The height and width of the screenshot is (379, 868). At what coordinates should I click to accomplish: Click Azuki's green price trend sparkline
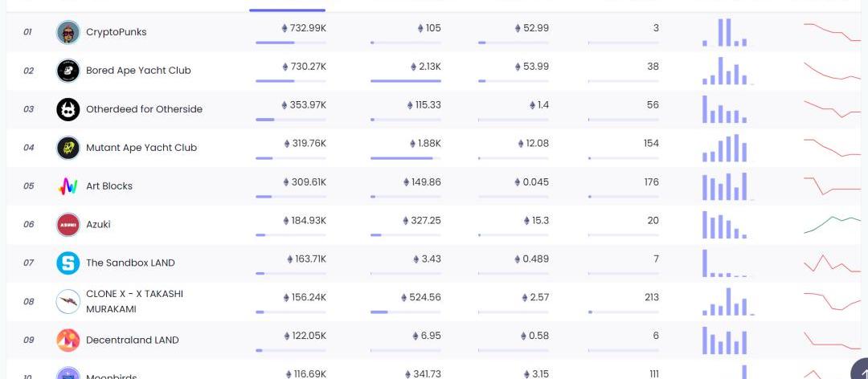(832, 223)
